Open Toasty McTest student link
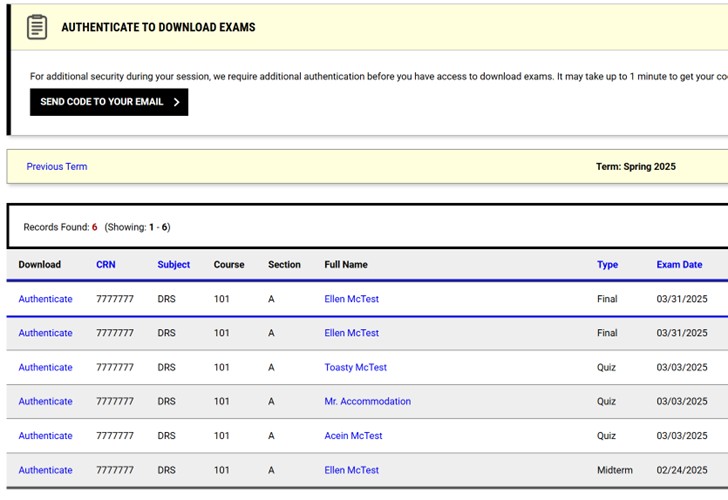Screen dimensions: 728x500 356,367
